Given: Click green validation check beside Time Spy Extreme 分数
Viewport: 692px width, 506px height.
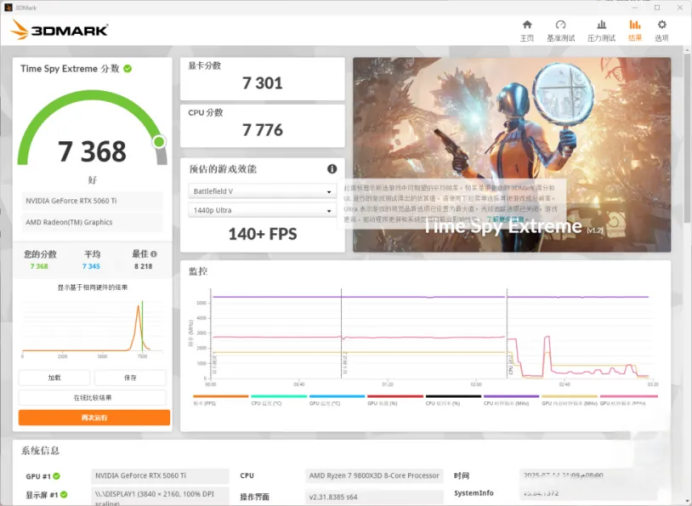Looking at the screenshot, I should [x=128, y=69].
